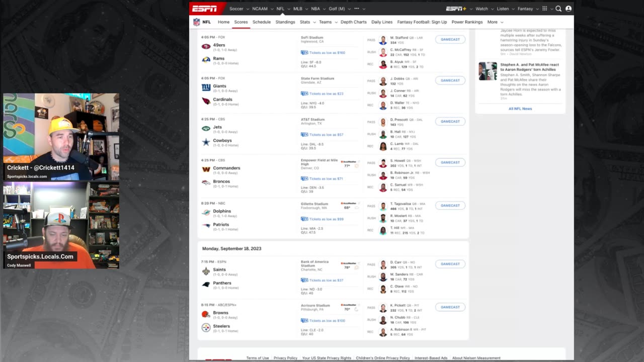The width and height of the screenshot is (644, 362).
Task: Open the Standings tab
Action: (285, 22)
